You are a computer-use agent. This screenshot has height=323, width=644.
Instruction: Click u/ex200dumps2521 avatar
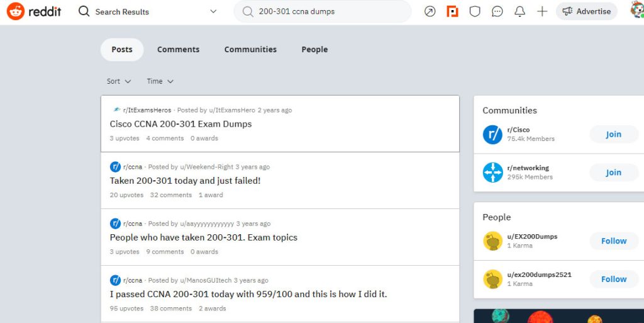492,279
